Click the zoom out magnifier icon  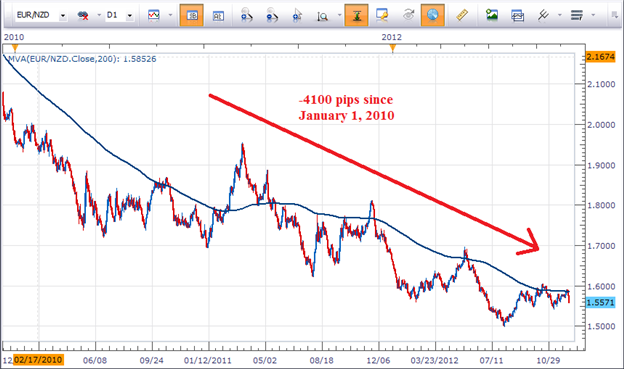272,16
